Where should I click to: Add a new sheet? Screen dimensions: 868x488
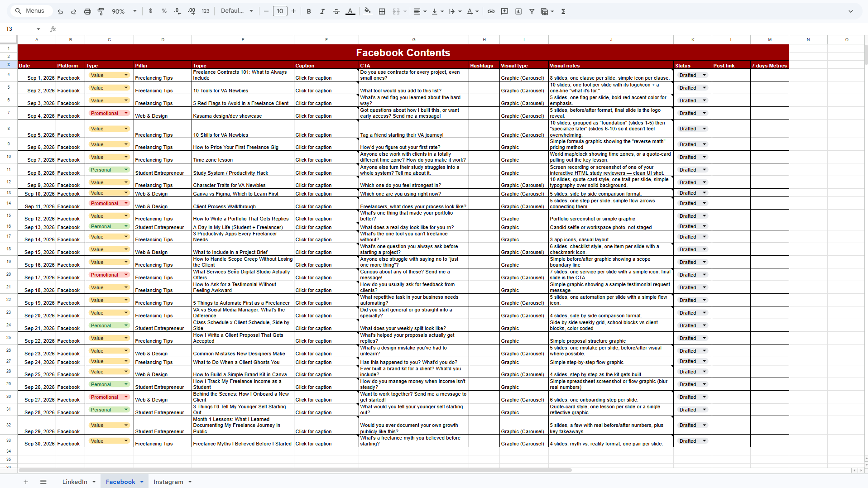point(26,482)
